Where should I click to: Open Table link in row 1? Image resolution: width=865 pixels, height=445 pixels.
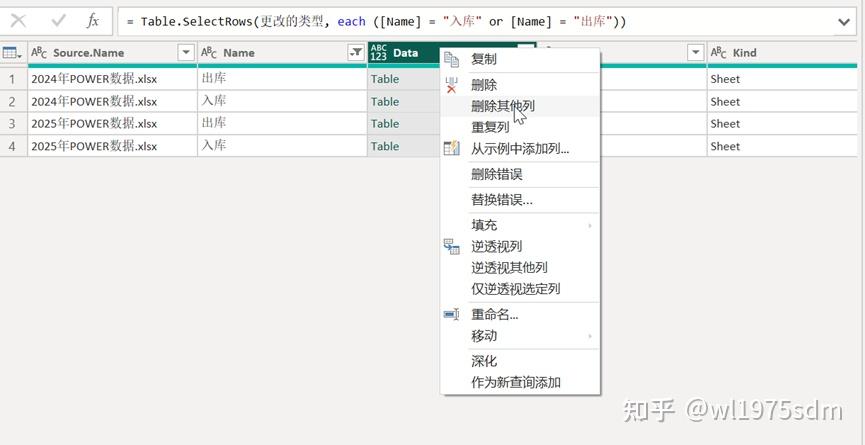385,79
